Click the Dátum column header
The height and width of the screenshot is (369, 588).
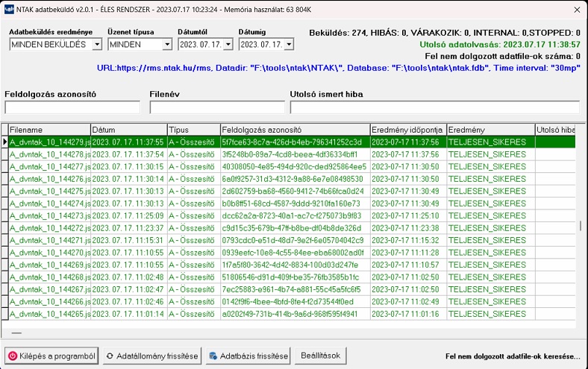128,130
